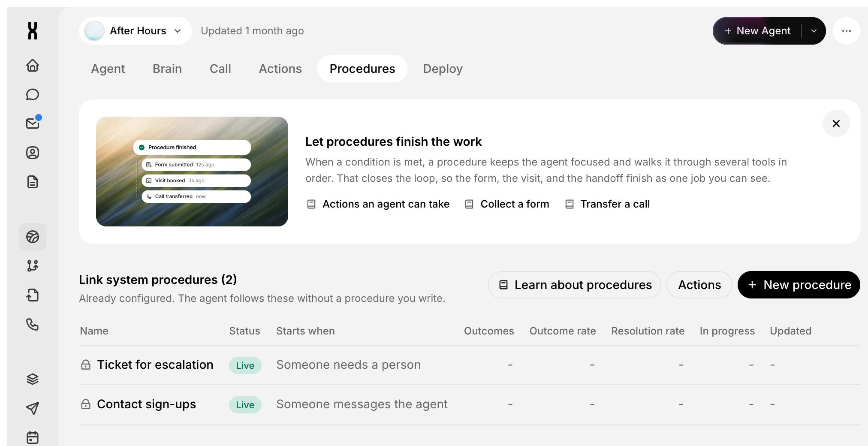Open the sidebar document icon with a curved arrow
The width and height of the screenshot is (868, 446).
pos(33,295)
